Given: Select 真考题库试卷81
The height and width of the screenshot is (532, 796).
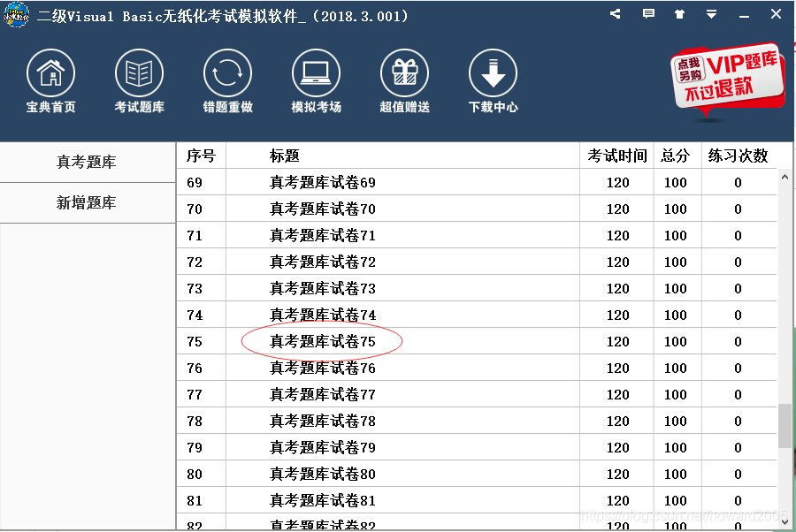Looking at the screenshot, I should pos(322,500).
